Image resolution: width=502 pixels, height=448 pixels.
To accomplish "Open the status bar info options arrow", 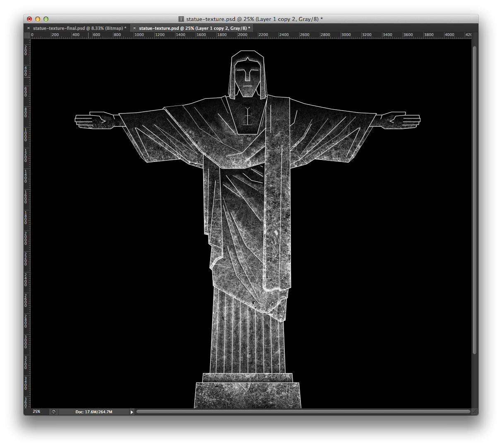I will (132, 412).
